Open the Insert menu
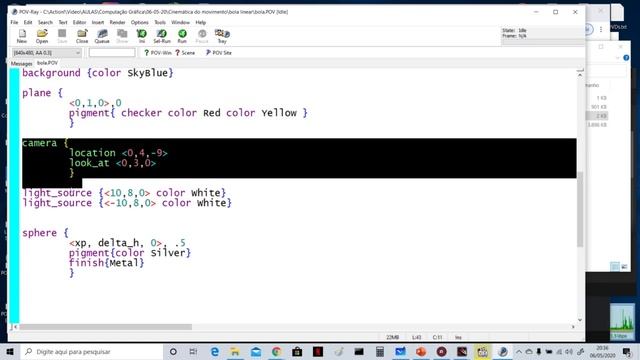This screenshot has height=360, width=640. tap(98, 22)
